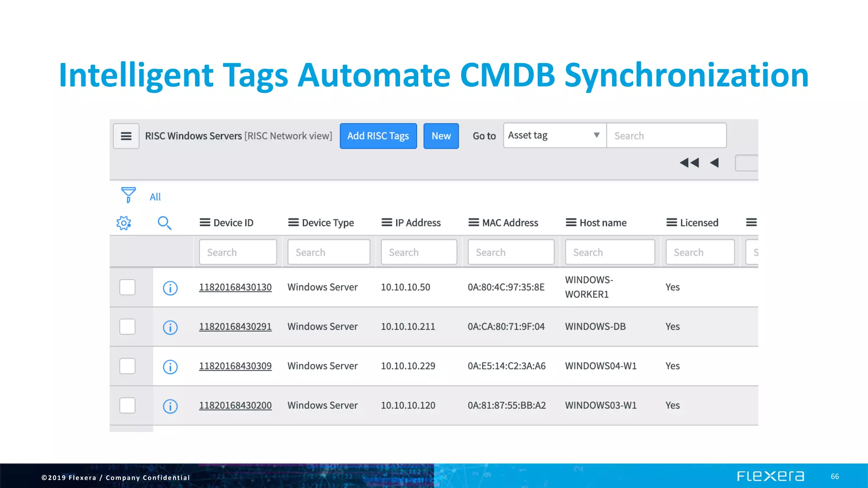Click MAC address 0A:E5:14:C2:3A:A6 cell
The width and height of the screenshot is (868, 488).
tap(506, 366)
